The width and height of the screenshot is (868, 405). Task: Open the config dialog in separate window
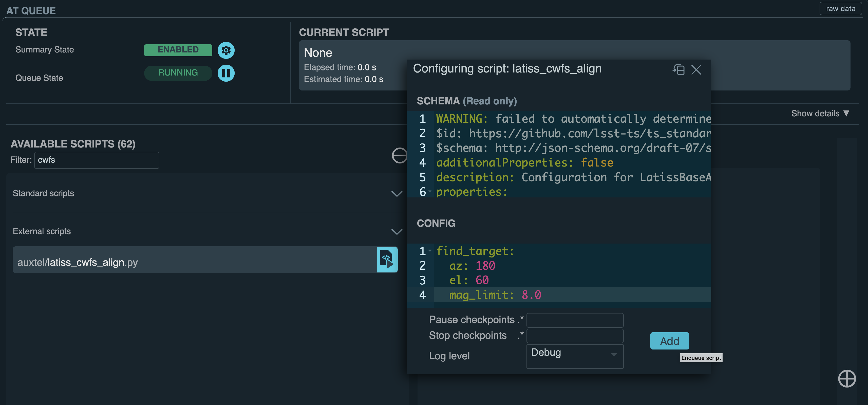point(678,69)
